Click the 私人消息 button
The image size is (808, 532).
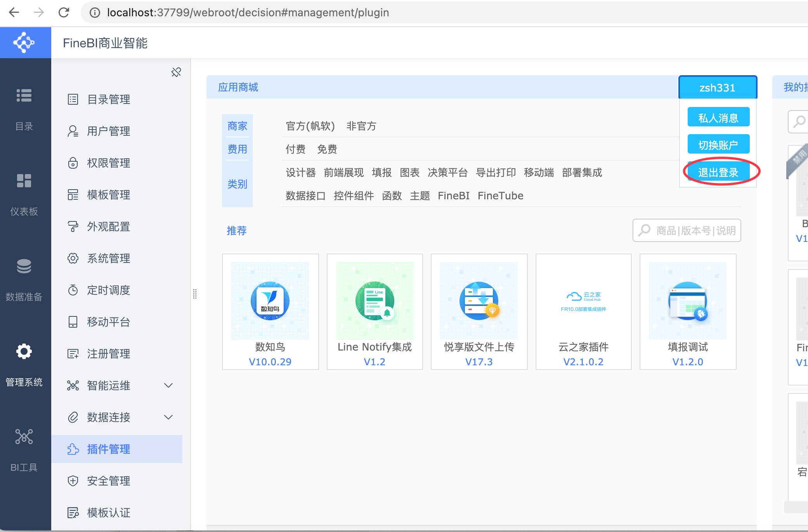[x=718, y=117]
